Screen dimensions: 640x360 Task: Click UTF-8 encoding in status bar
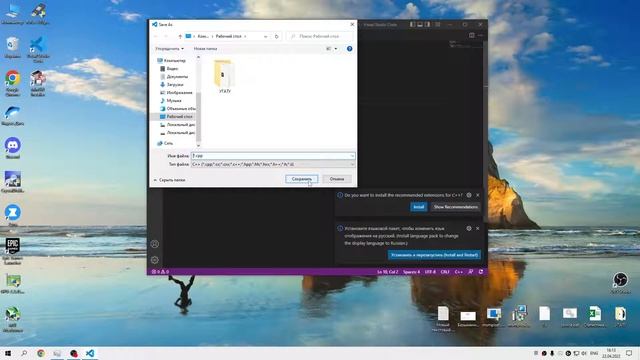pos(430,272)
